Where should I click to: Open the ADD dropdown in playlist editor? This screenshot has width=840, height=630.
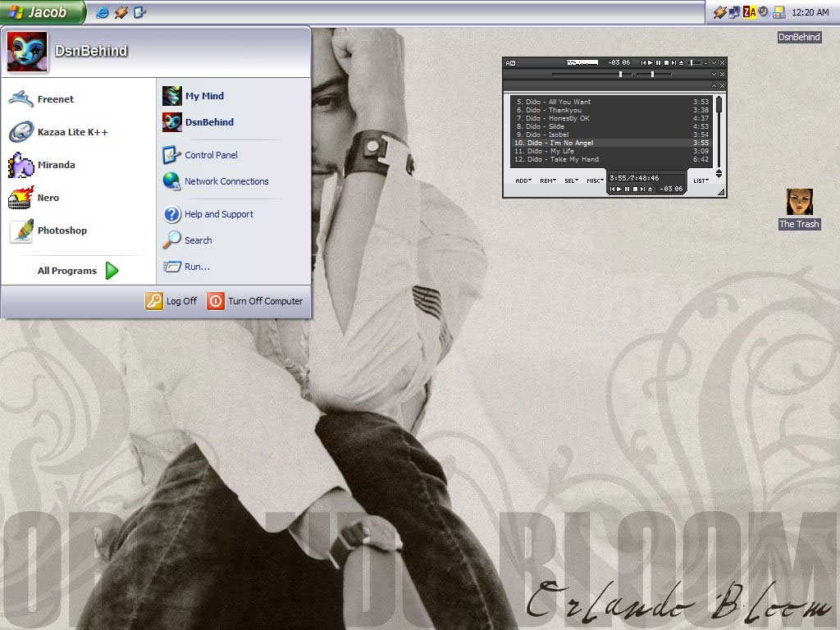523,180
